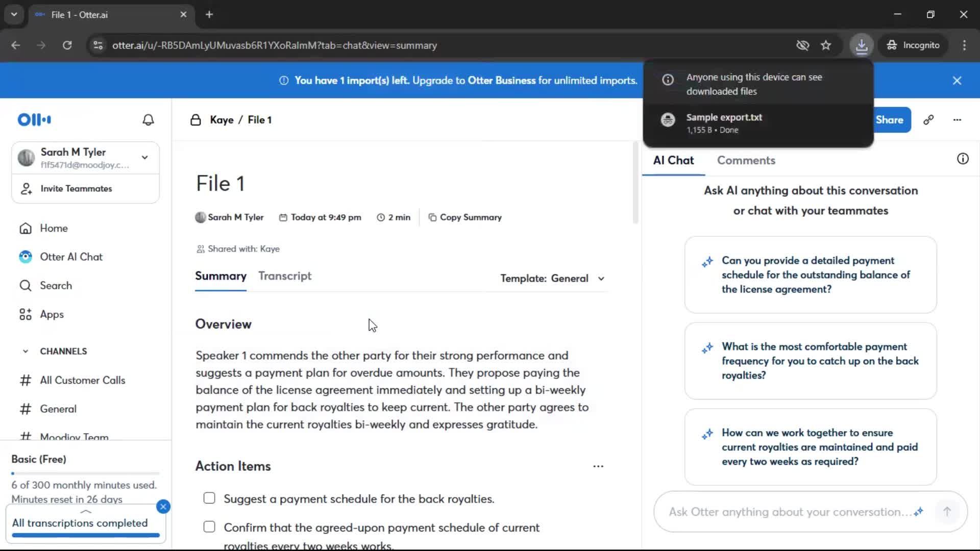Click the Basic (Free) plan label

pos(39,459)
